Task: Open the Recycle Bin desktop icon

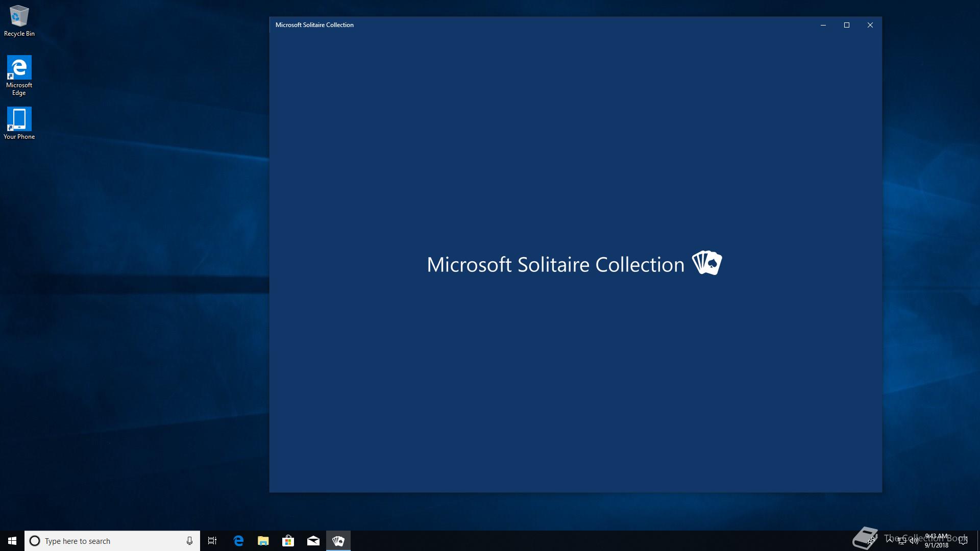Action: [19, 21]
